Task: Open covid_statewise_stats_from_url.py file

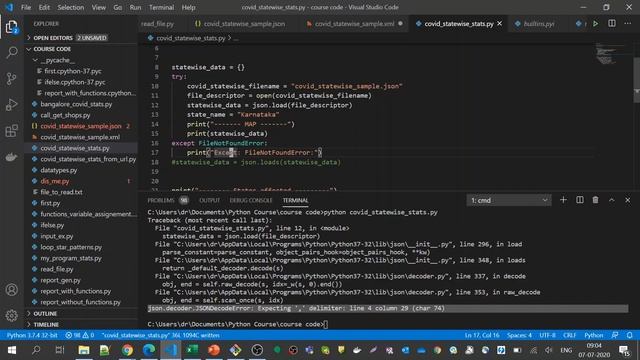Action: pyautogui.click(x=88, y=159)
